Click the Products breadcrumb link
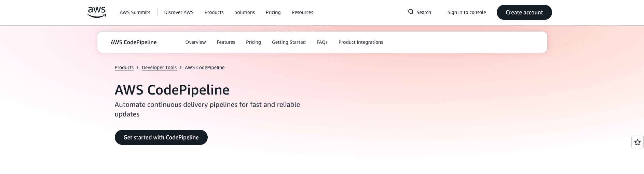This screenshot has height=174, width=644. (124, 67)
